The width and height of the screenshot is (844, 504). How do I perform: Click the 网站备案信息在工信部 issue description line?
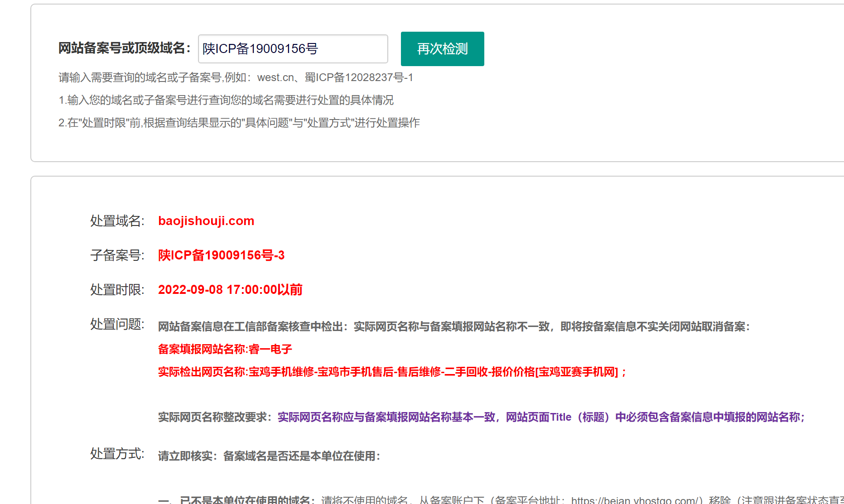pyautogui.click(x=453, y=326)
